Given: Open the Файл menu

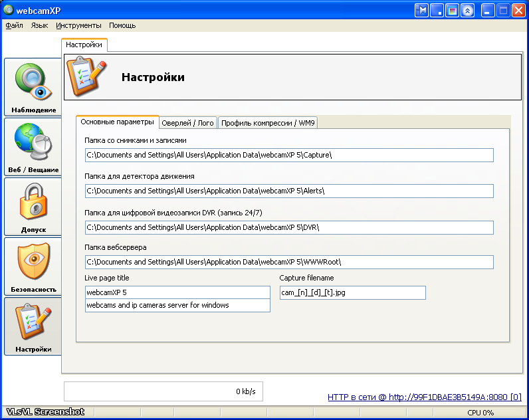Looking at the screenshot, I should click(x=14, y=25).
